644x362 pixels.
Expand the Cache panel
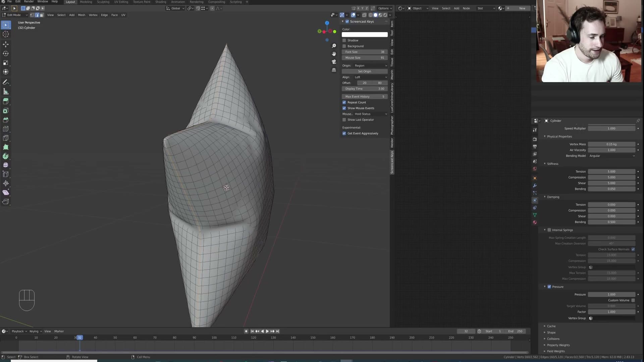pyautogui.click(x=551, y=326)
